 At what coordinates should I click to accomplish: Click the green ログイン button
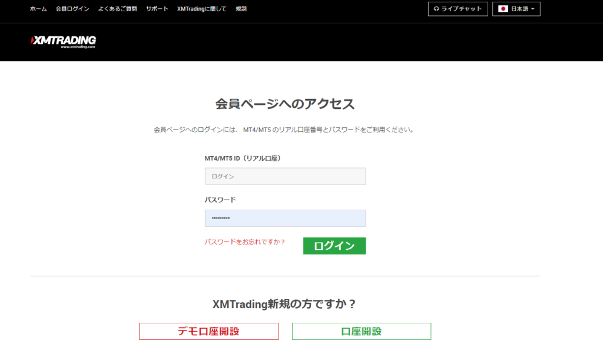pyautogui.click(x=334, y=246)
